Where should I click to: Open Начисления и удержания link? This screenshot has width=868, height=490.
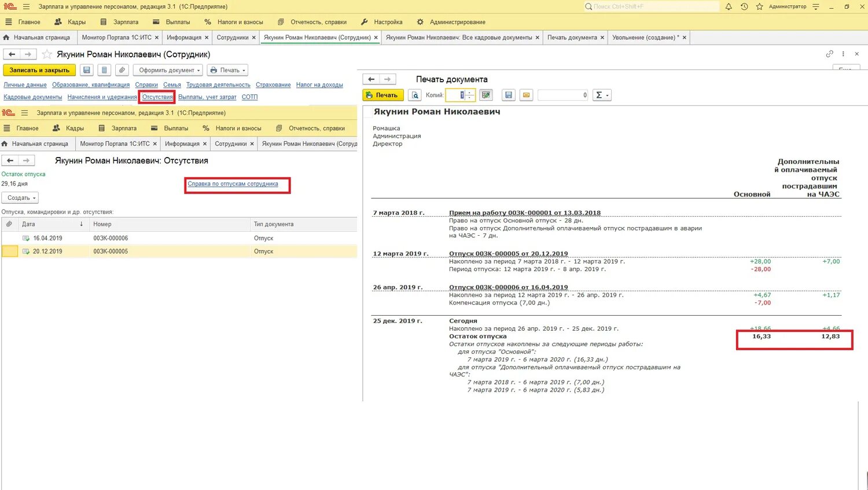point(102,97)
